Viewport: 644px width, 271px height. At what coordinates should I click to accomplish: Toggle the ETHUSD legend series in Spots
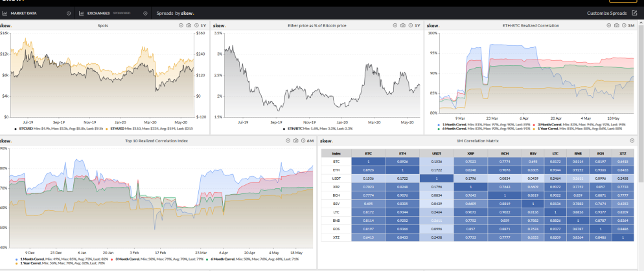[117, 128]
